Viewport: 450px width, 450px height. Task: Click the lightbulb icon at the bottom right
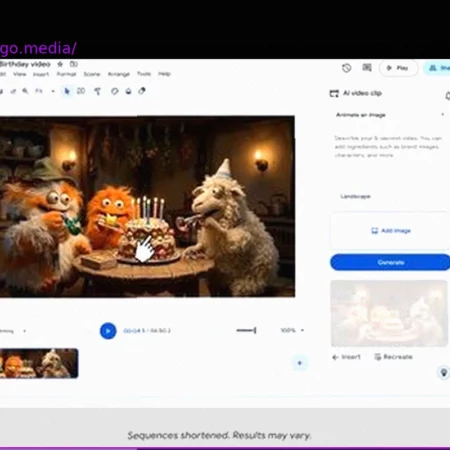coord(444,372)
